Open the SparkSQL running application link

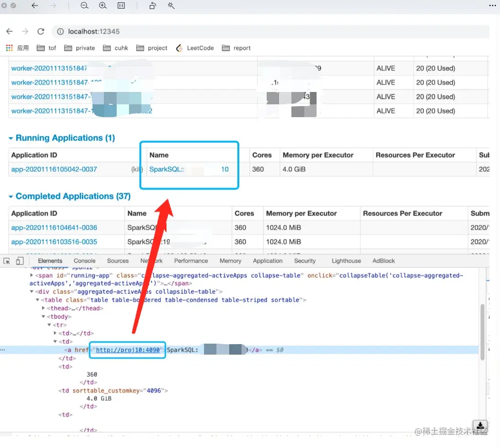pos(189,169)
